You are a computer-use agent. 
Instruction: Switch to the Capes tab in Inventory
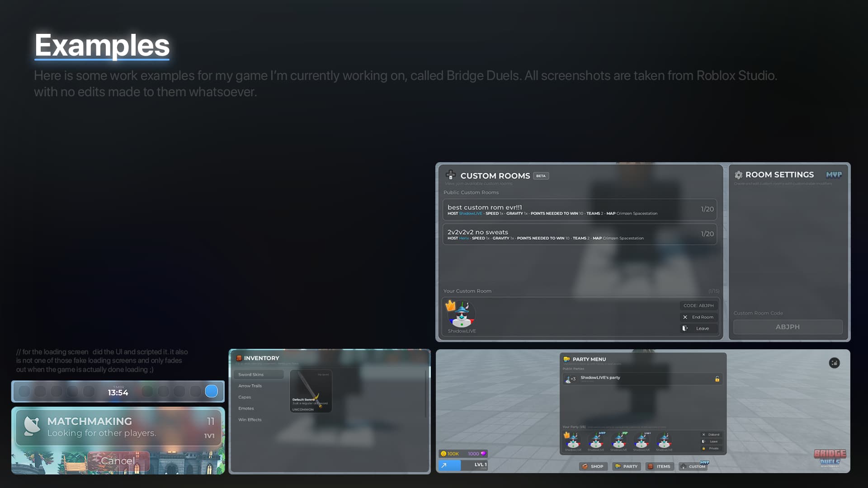tap(244, 397)
